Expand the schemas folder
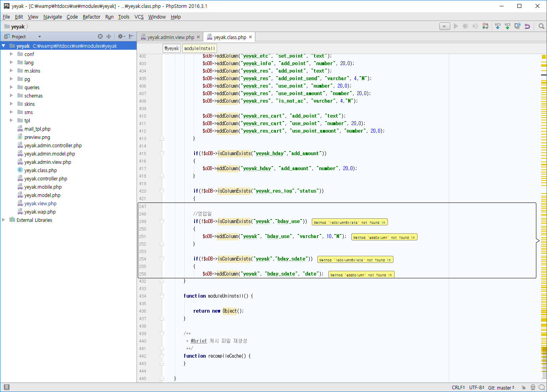The height and width of the screenshot is (392, 547). click(11, 96)
